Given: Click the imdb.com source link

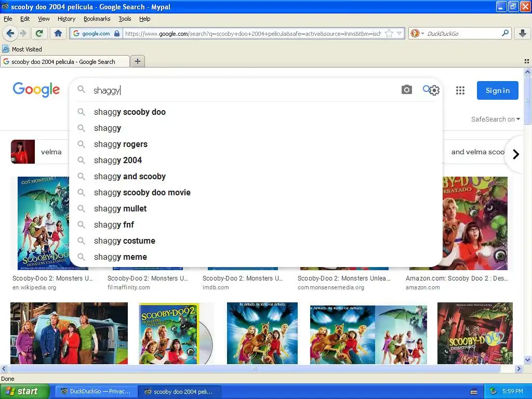Looking at the screenshot, I should pyautogui.click(x=216, y=287).
